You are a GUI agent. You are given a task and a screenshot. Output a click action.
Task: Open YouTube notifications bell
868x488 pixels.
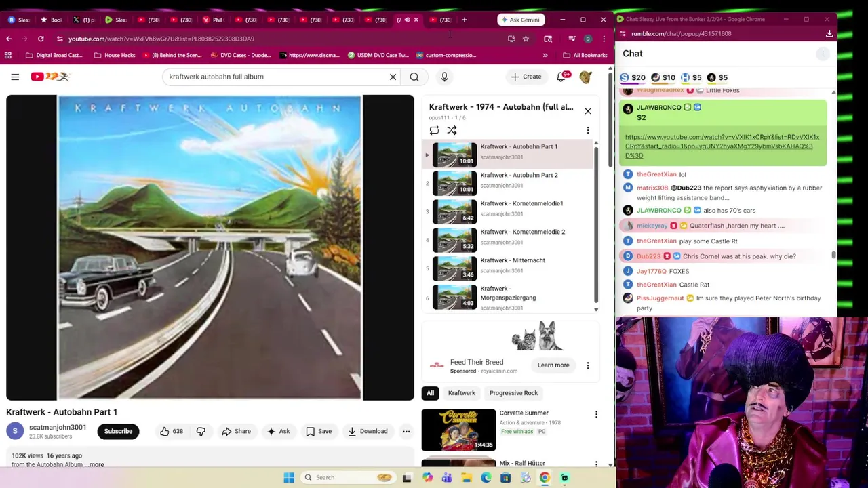(561, 77)
